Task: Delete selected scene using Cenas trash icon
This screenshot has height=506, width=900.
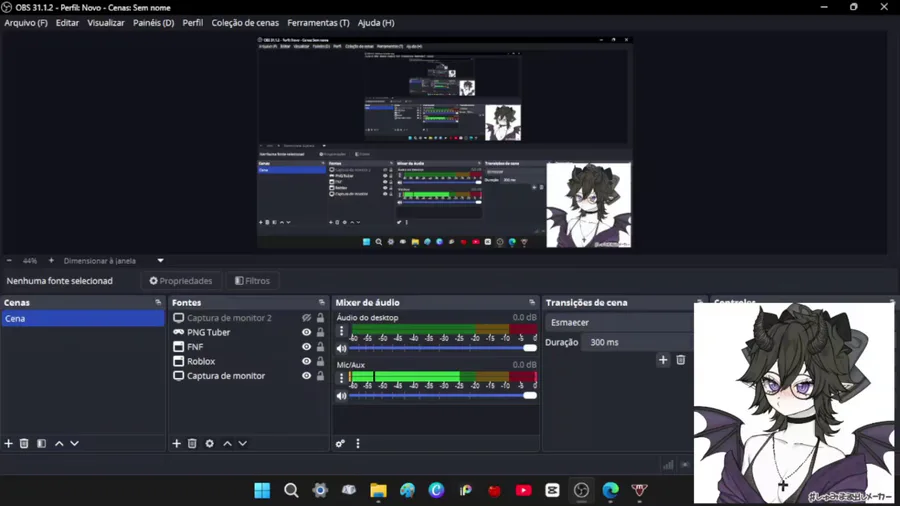Action: click(x=24, y=443)
